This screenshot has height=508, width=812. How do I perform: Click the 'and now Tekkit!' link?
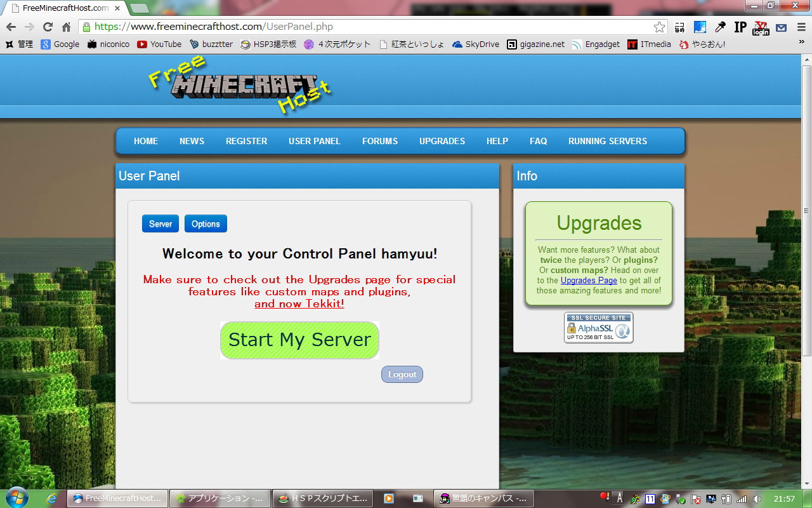299,304
